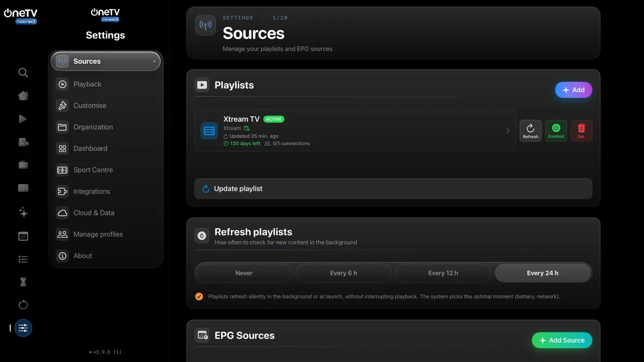Click the hourglass icon in left rail

pos(23,282)
